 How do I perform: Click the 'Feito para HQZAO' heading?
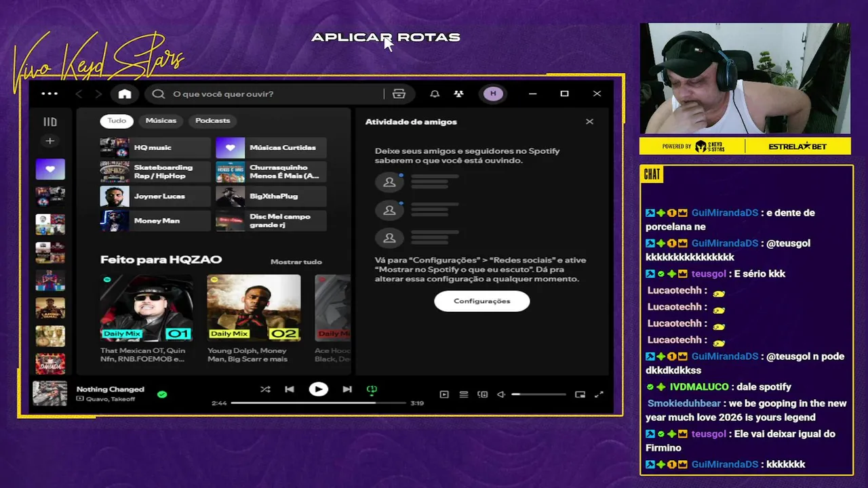161,260
